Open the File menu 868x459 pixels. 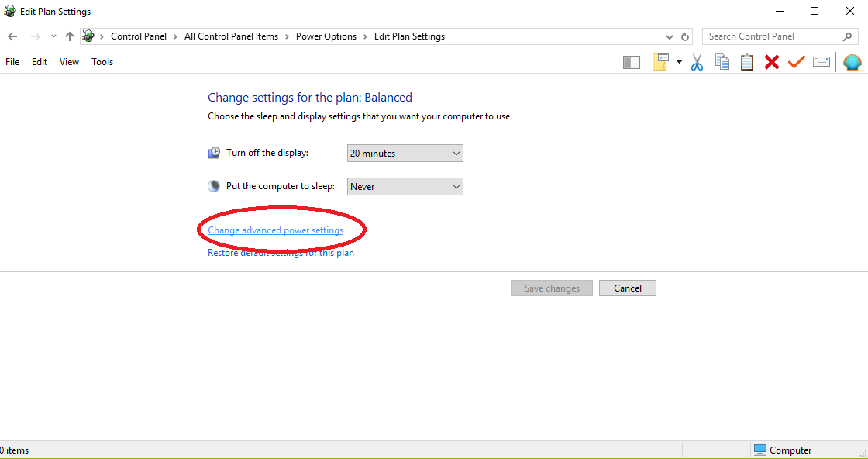tap(12, 62)
